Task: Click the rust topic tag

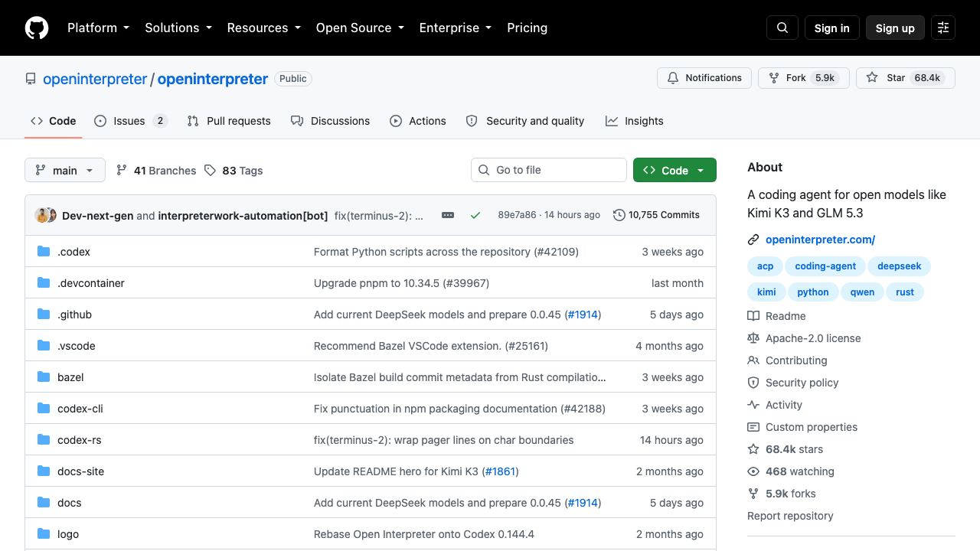Action: (x=905, y=292)
